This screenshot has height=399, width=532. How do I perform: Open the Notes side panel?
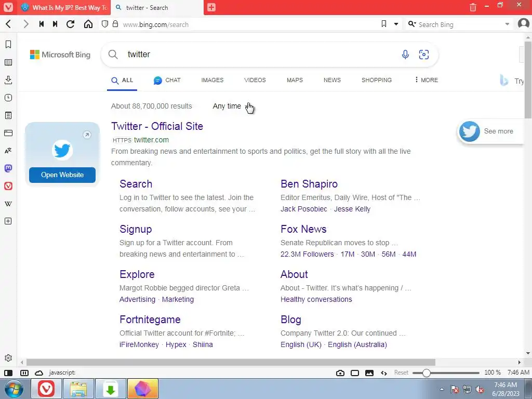click(x=8, y=115)
